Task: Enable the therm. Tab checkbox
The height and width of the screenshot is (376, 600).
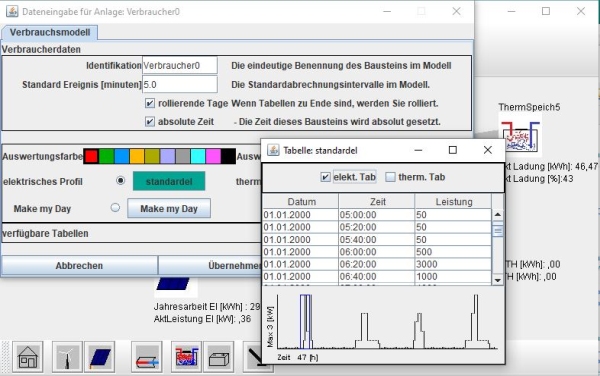Action: tap(390, 177)
